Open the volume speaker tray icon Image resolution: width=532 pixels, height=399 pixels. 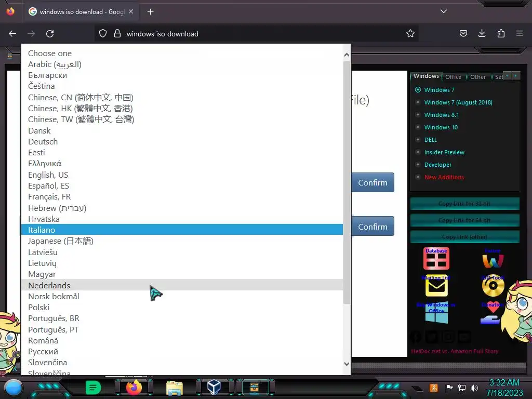click(x=474, y=388)
